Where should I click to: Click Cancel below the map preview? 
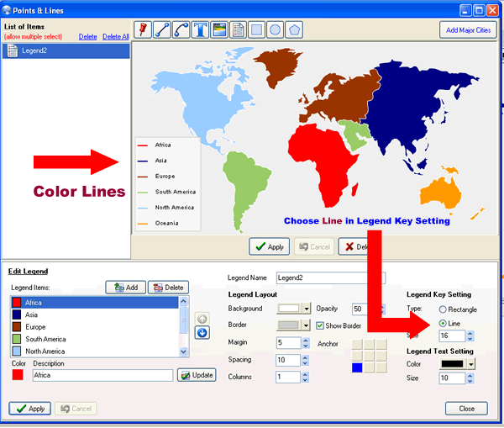click(x=314, y=247)
